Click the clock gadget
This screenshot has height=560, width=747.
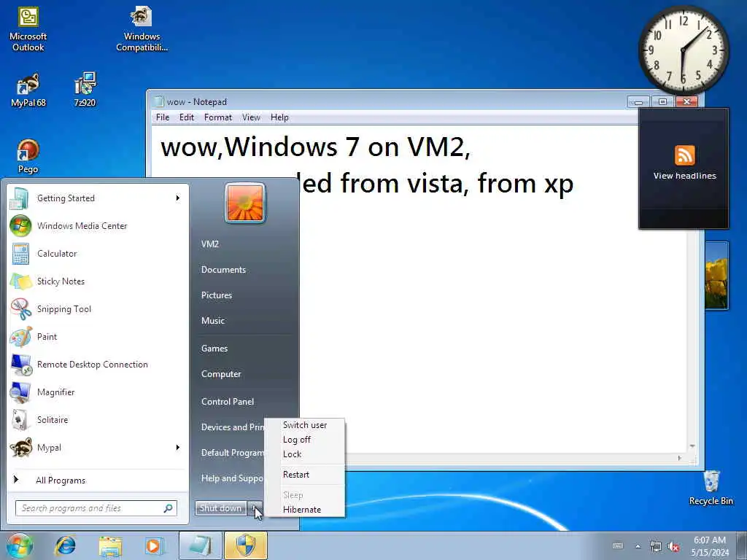pos(683,50)
